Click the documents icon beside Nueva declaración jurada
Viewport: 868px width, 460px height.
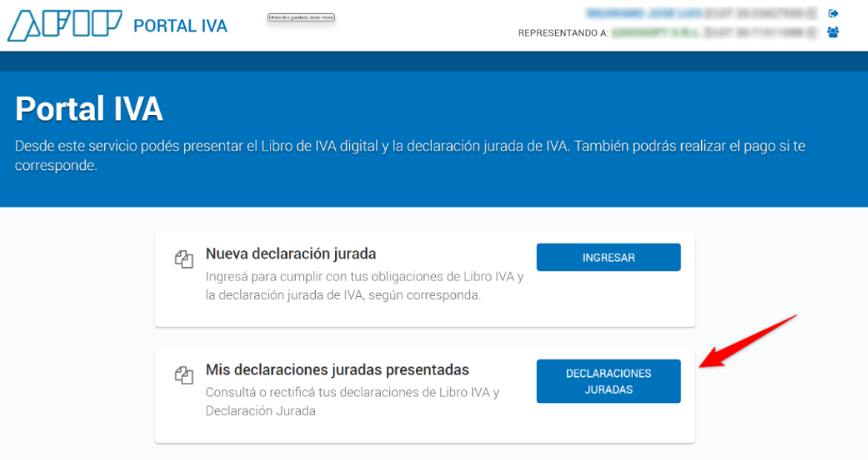tap(184, 260)
